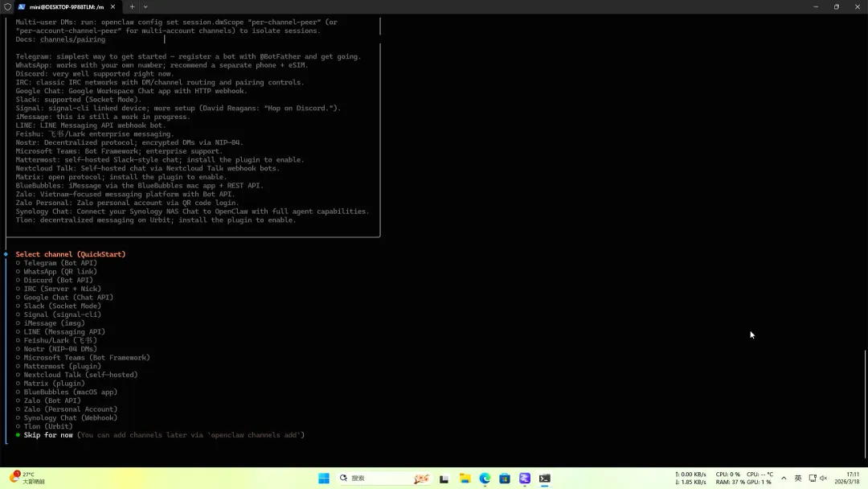Screen dimensions: 868x489
Task: Select the LINE (Messaging API) option
Action: click(60, 331)
